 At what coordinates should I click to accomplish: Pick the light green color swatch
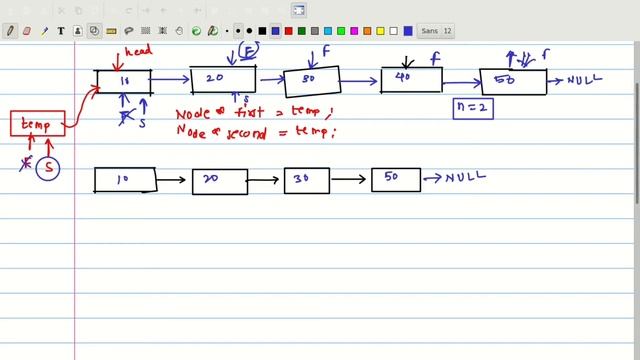[341, 31]
